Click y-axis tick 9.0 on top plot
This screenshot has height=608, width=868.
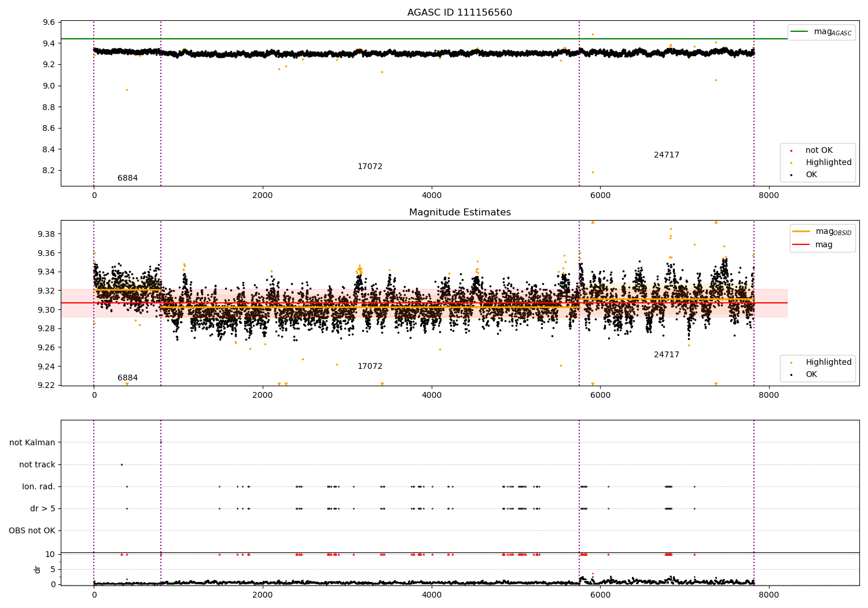coord(49,86)
